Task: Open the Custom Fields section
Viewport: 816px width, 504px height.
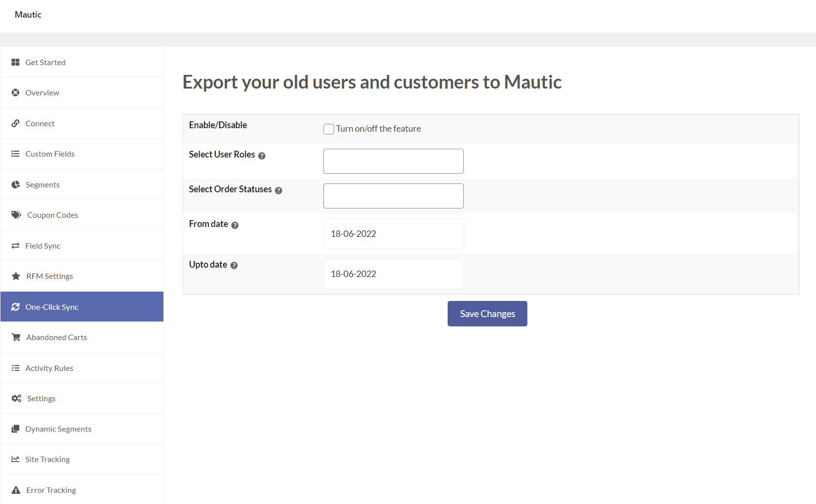Action: coord(82,154)
